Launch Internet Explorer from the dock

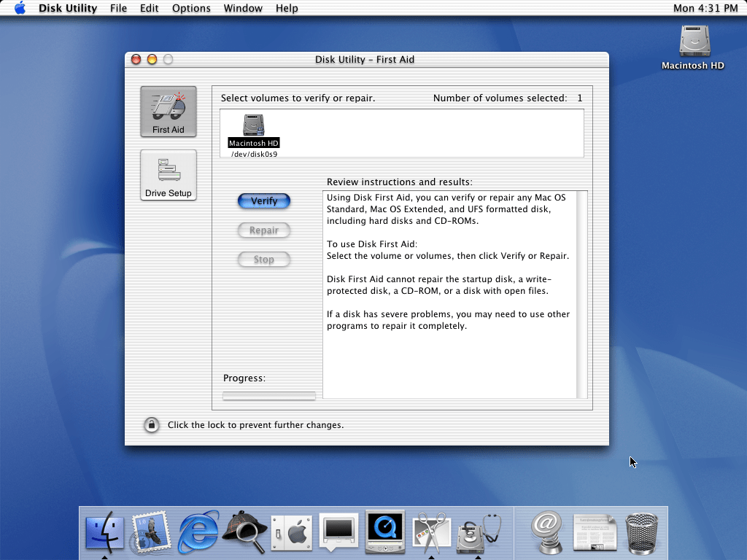pos(198,532)
